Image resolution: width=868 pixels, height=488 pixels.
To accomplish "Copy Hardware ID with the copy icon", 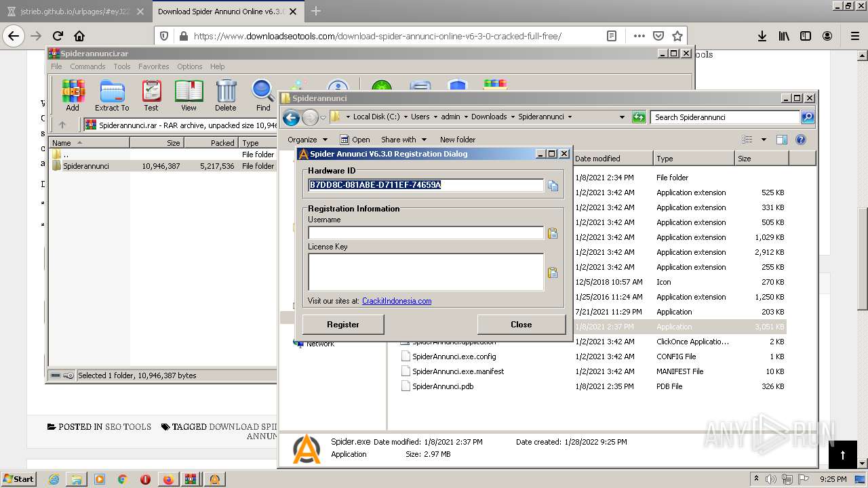I will point(553,186).
